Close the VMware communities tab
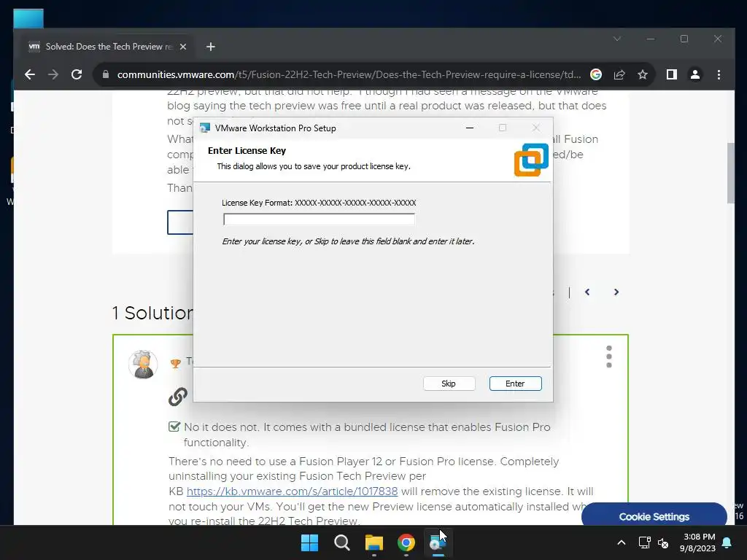This screenshot has width=747, height=560. pyautogui.click(x=183, y=47)
